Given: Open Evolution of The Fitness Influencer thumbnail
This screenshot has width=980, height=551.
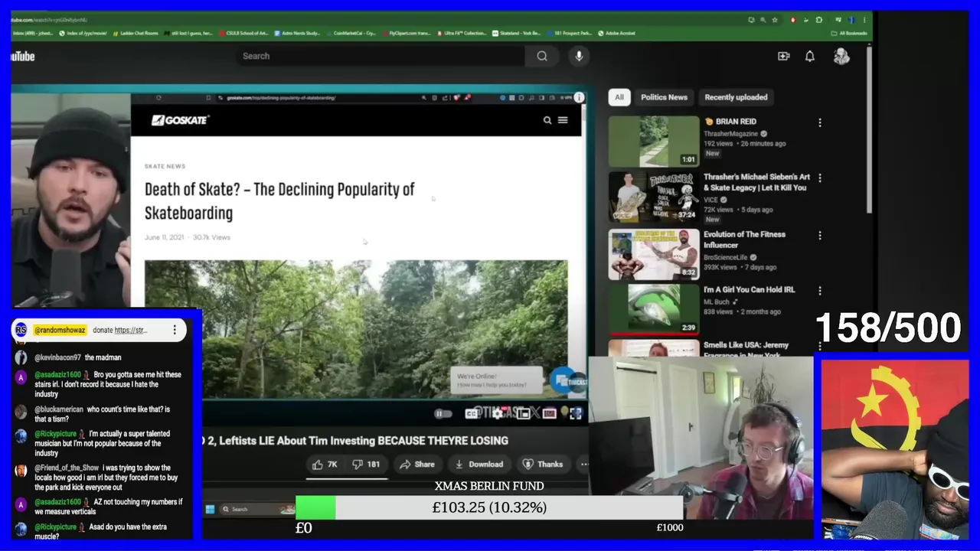Looking at the screenshot, I should click(654, 255).
